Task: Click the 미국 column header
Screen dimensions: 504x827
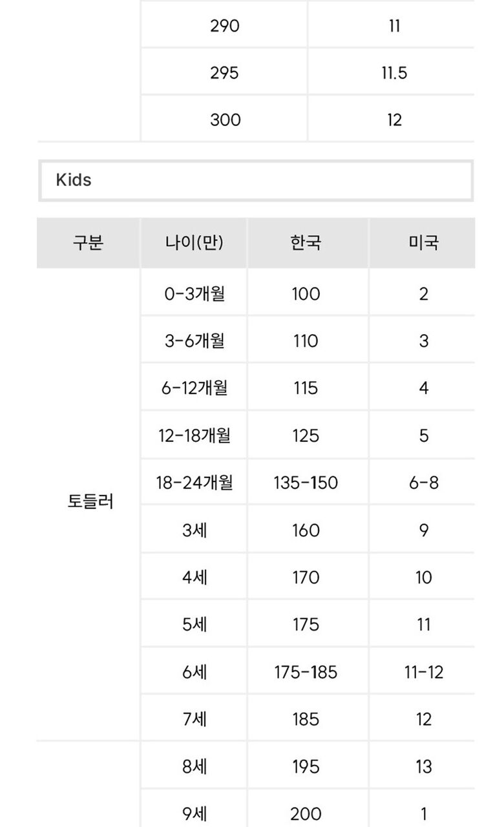Action: [423, 243]
